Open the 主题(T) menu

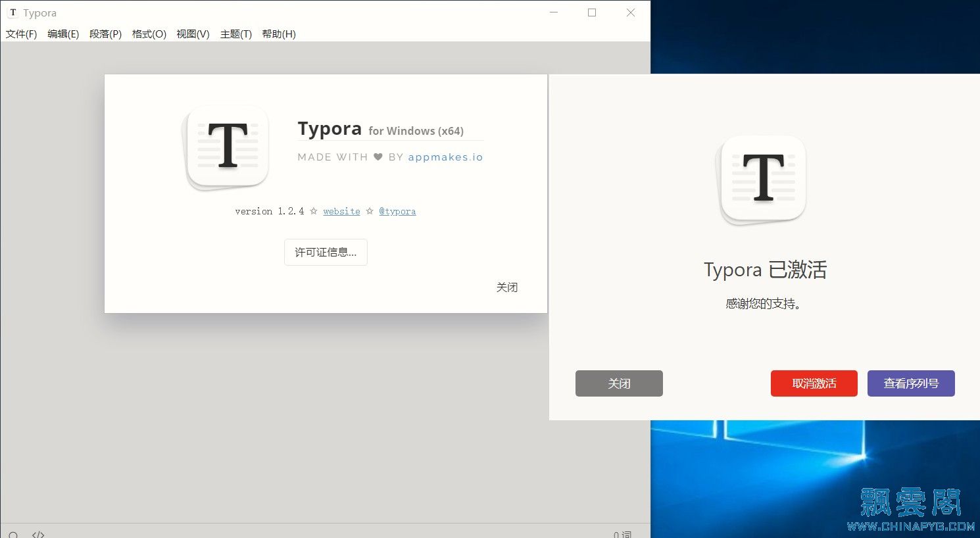click(235, 34)
